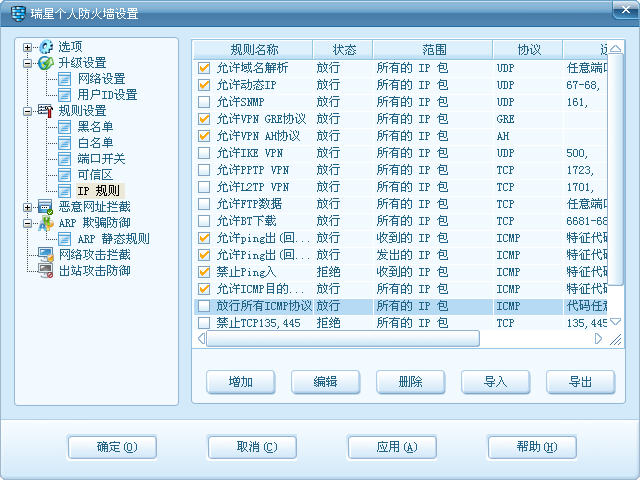Click the 升级设置 globe icon
Image resolution: width=640 pixels, height=480 pixels.
pos(46,63)
